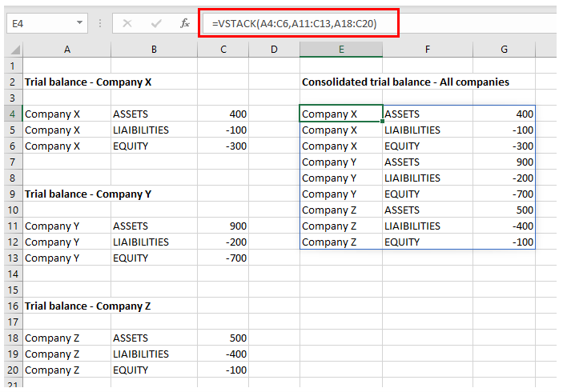Select column A header

pyautogui.click(x=67, y=50)
